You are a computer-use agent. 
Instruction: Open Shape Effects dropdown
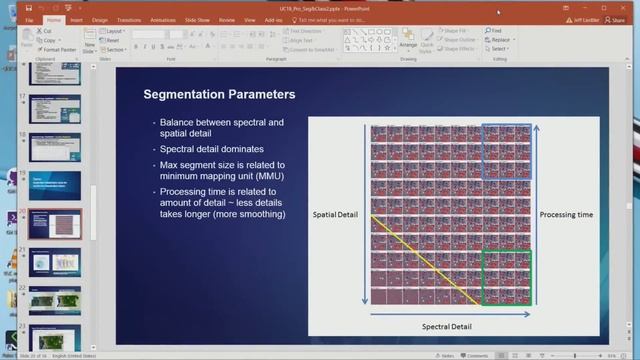[457, 49]
